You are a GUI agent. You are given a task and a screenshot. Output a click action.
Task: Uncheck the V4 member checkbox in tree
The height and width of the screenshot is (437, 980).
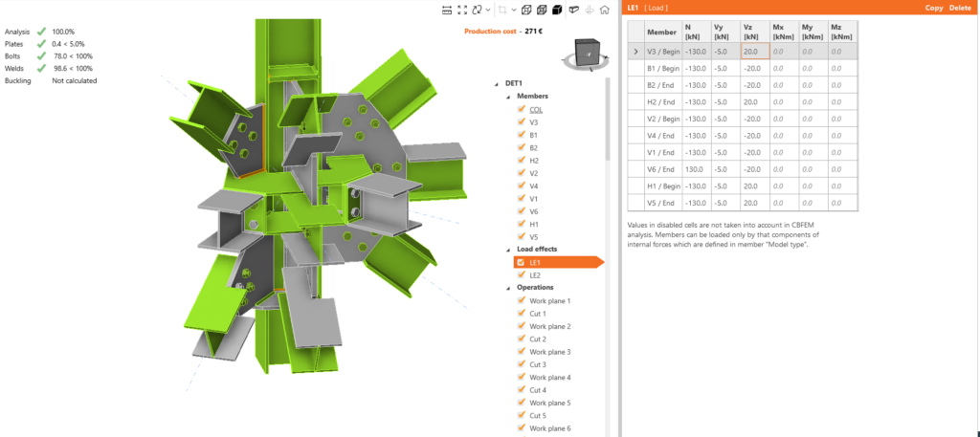coord(522,186)
